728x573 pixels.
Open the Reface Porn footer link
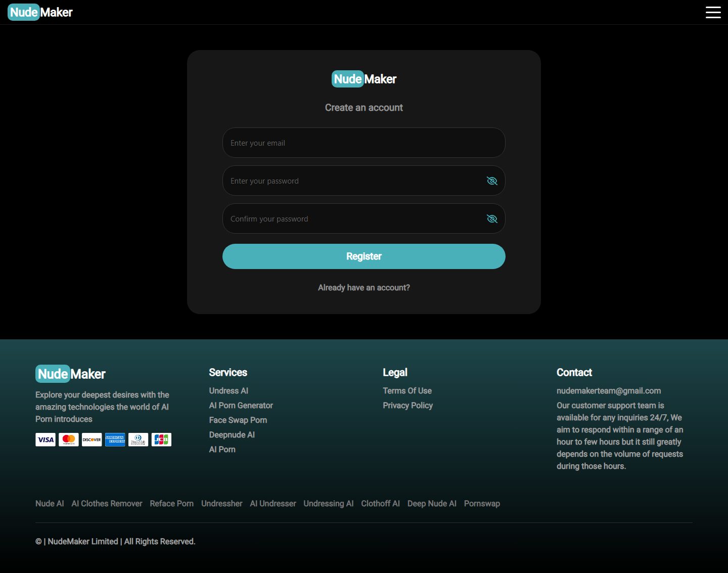[171, 503]
